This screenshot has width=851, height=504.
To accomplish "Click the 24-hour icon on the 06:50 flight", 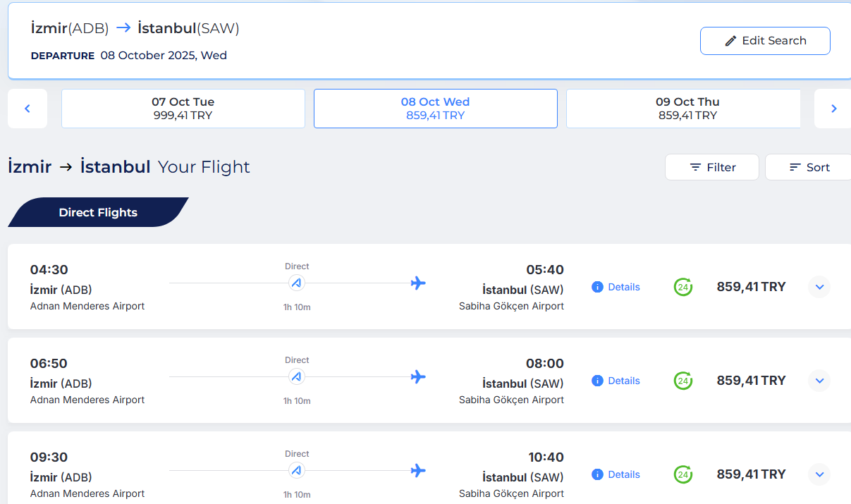I will click(682, 381).
